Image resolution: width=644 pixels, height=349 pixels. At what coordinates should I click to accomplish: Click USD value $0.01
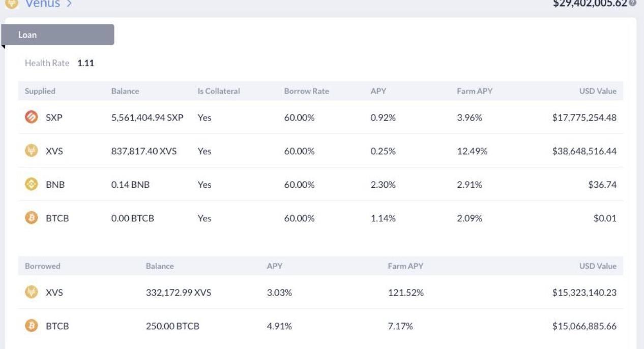(x=605, y=218)
